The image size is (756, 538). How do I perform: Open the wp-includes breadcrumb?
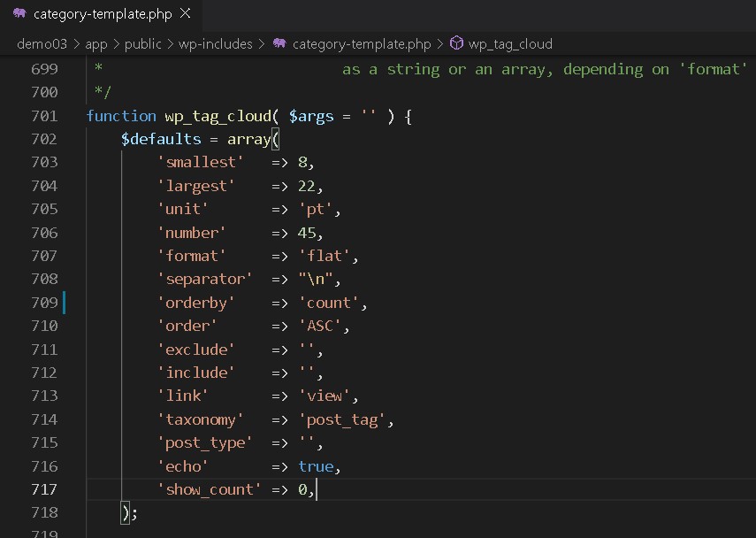point(217,43)
